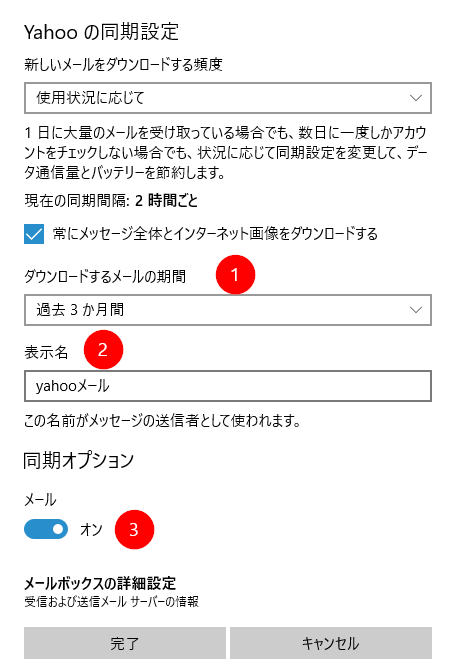Click the Yahoo の同期設定 heading
The width and height of the screenshot is (456, 669).
pos(101,32)
